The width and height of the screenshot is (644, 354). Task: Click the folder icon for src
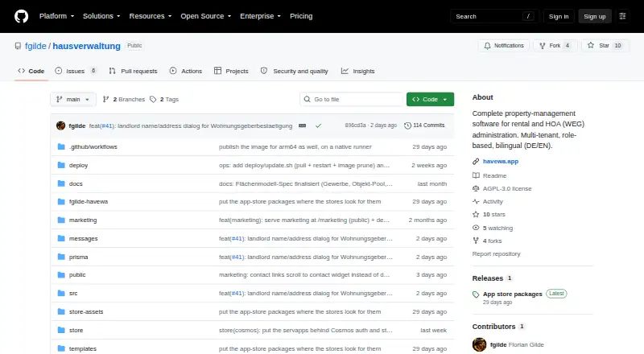coord(61,293)
